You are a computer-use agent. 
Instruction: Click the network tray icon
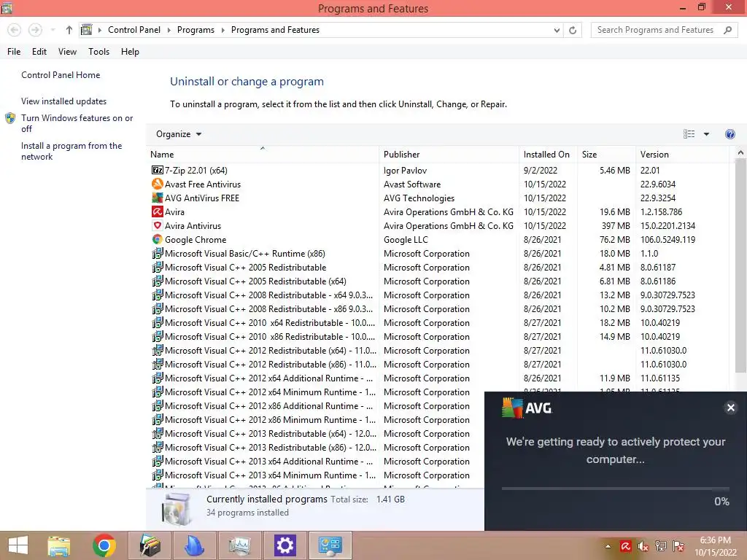[x=661, y=546]
